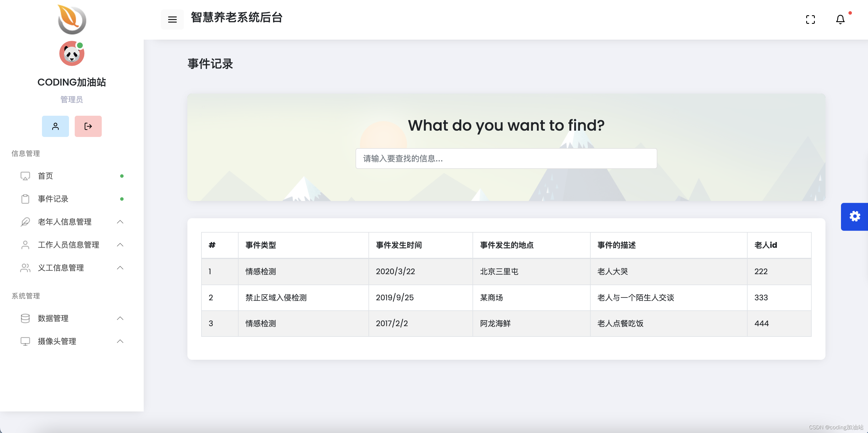Image resolution: width=868 pixels, height=433 pixels.
Task: Click the 事件记录 page heading
Action: pyautogui.click(x=210, y=64)
